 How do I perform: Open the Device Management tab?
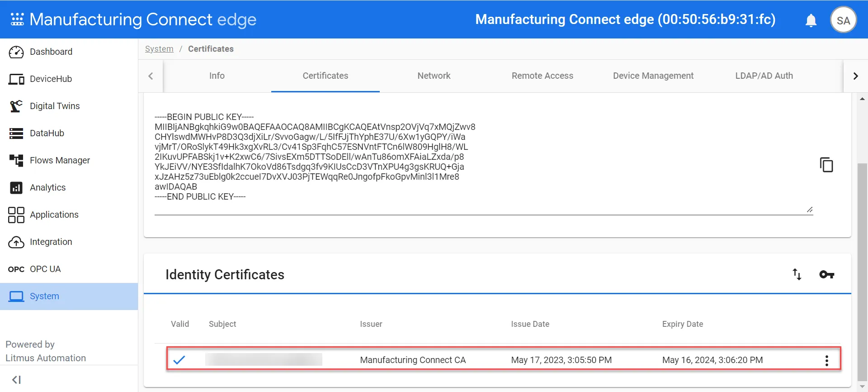[653, 76]
